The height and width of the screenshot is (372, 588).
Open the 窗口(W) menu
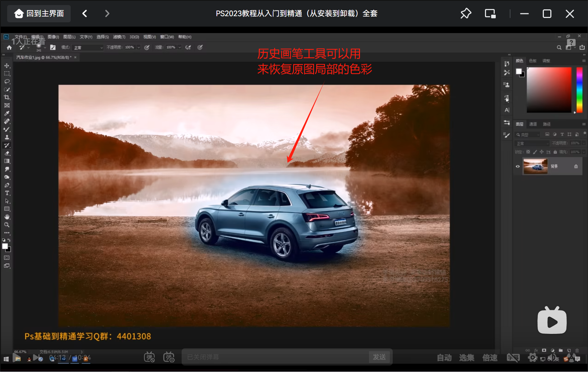point(167,37)
